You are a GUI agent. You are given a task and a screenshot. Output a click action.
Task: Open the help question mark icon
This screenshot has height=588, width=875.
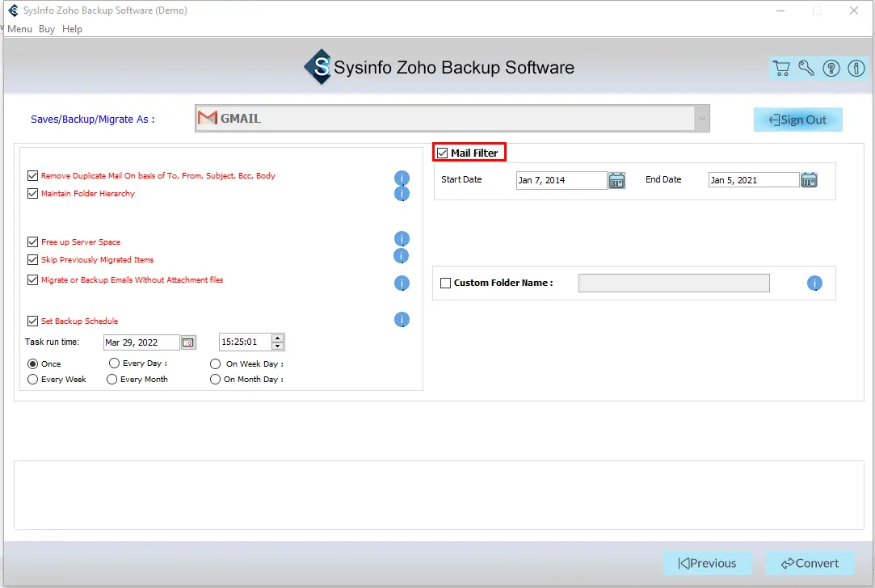(x=831, y=69)
